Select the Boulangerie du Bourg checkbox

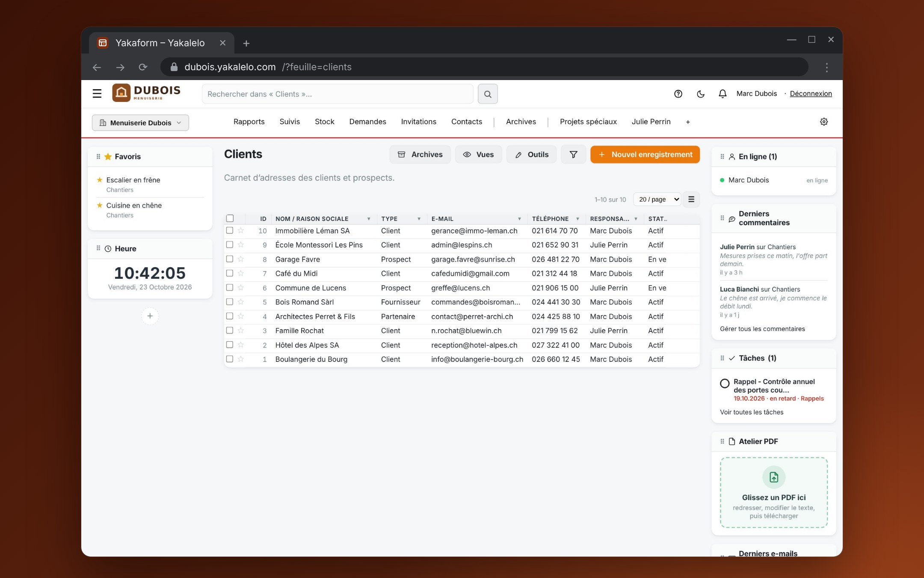(230, 359)
